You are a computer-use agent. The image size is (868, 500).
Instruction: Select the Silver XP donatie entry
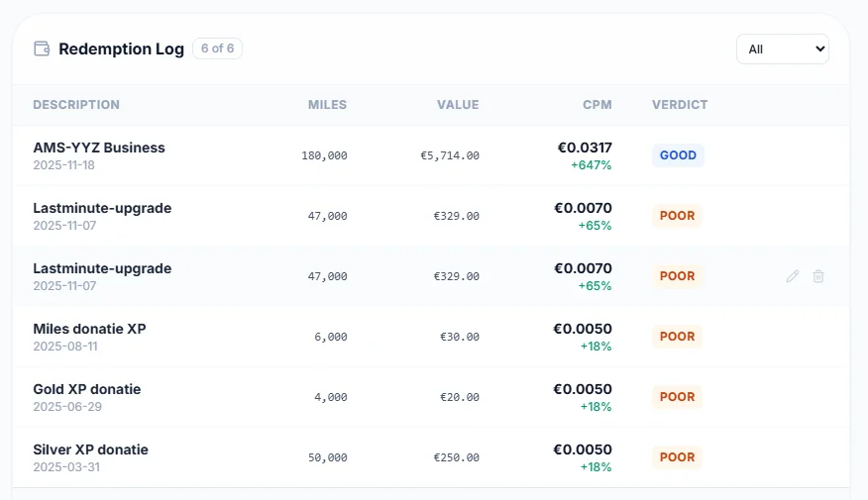coord(91,450)
